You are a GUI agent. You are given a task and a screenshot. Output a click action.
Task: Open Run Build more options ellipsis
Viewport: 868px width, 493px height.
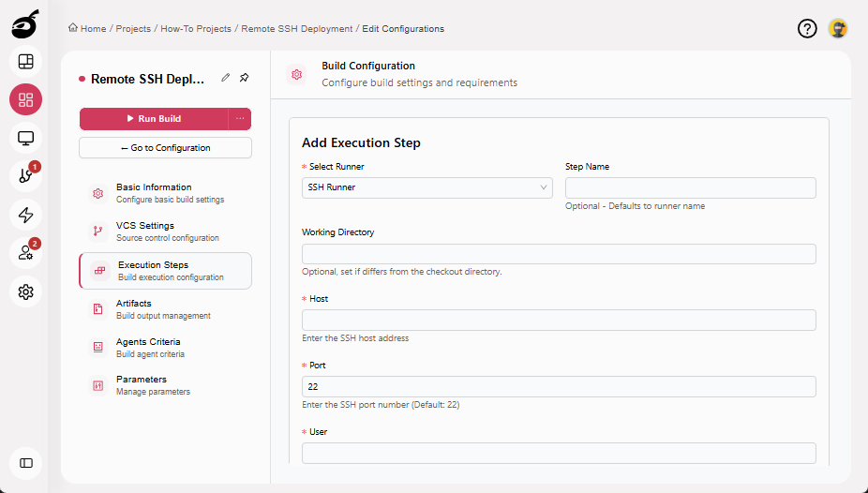click(240, 118)
